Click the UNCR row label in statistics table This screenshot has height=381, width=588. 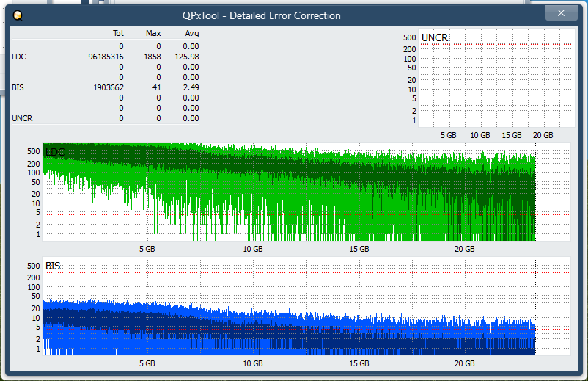pos(22,118)
